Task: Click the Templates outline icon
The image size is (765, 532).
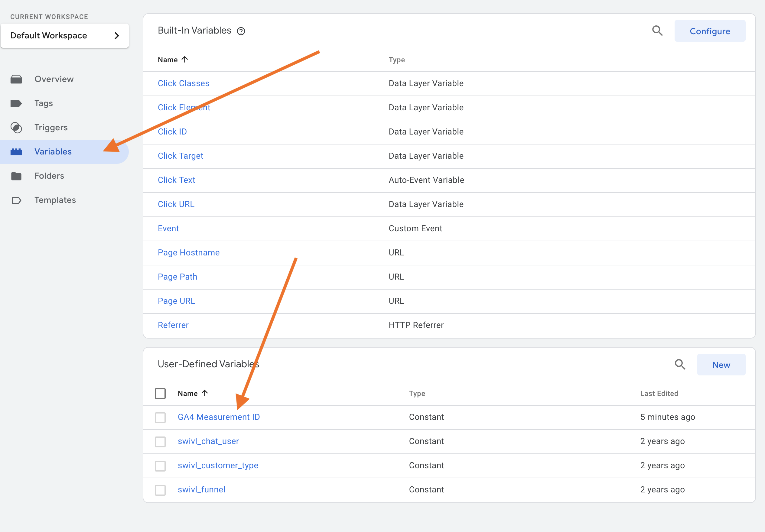Action: [x=16, y=200]
